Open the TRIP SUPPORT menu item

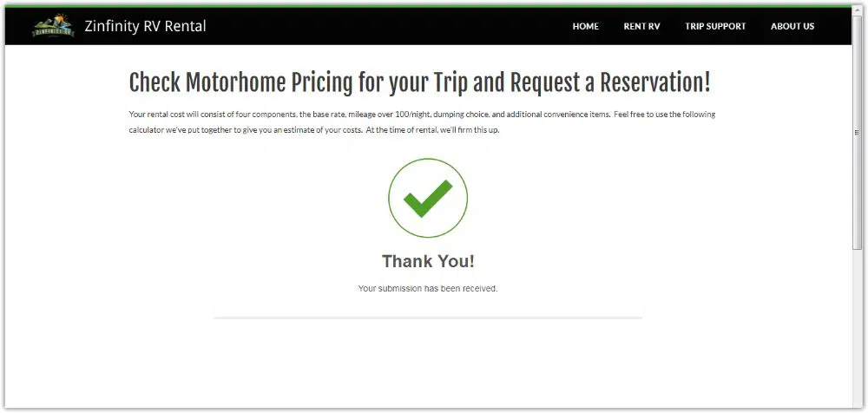pos(715,26)
